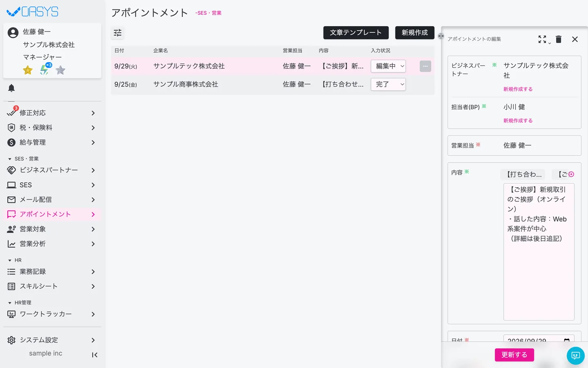The image size is (588, 368).
Task: Open the 編集中 status dropdown
Action: point(388,66)
